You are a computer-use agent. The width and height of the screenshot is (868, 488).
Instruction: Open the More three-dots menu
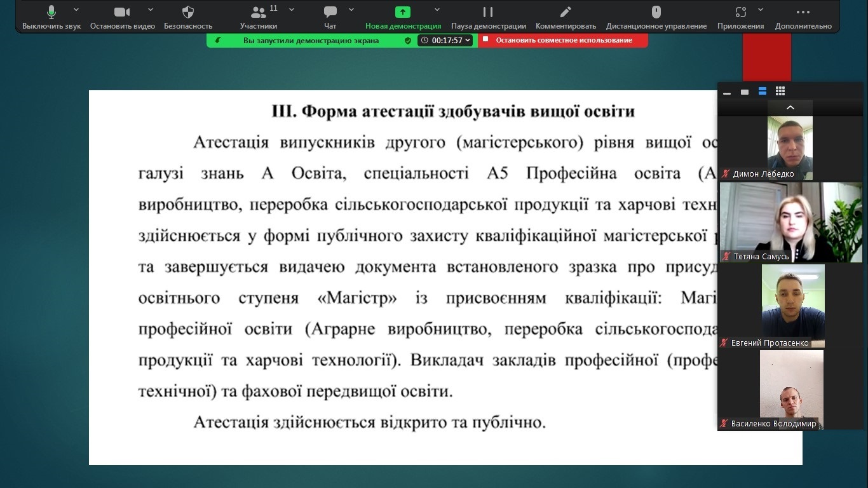pyautogui.click(x=803, y=13)
